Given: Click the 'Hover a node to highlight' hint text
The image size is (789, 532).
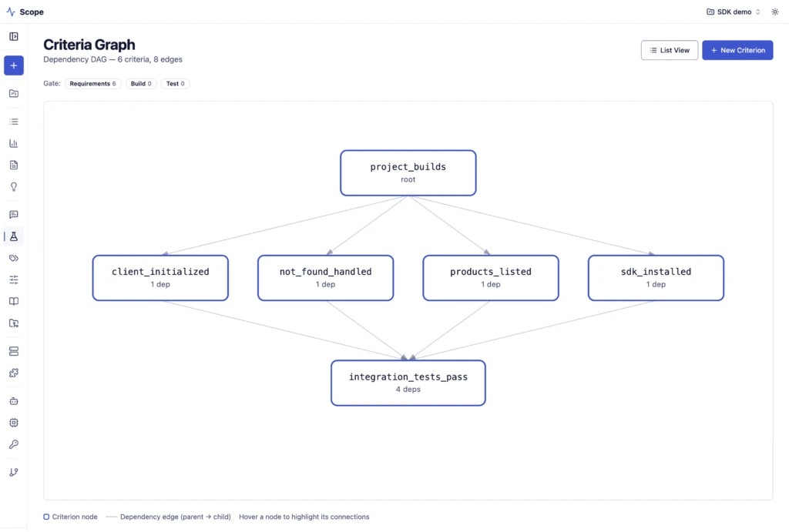Looking at the screenshot, I should click(x=304, y=517).
